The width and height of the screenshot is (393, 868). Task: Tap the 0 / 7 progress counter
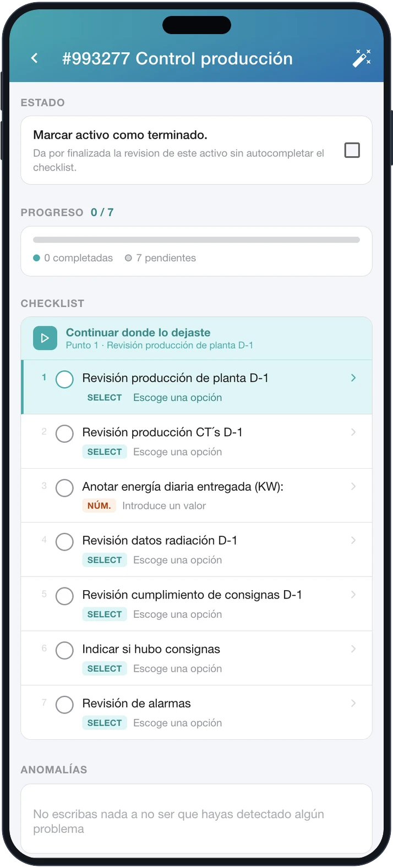102,212
